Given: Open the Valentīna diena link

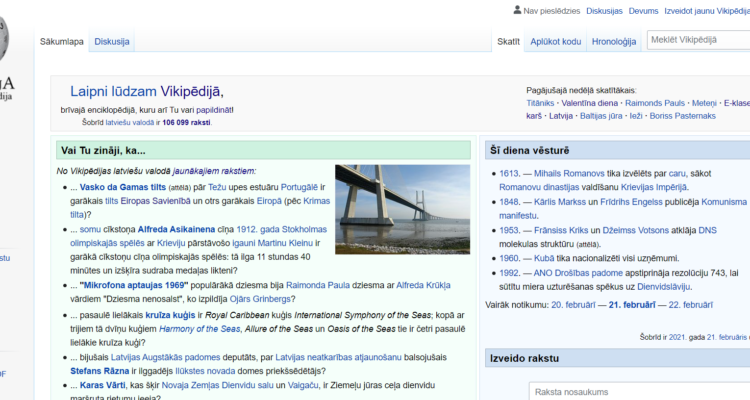Looking at the screenshot, I should pyautogui.click(x=589, y=103).
